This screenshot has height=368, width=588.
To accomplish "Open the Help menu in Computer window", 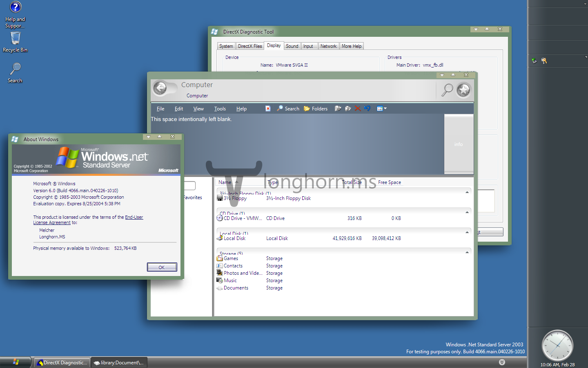I will click(241, 109).
